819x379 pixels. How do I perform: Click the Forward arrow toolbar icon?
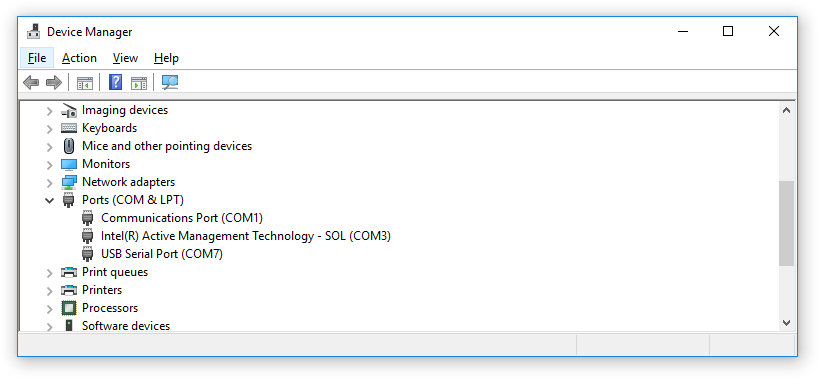(54, 82)
